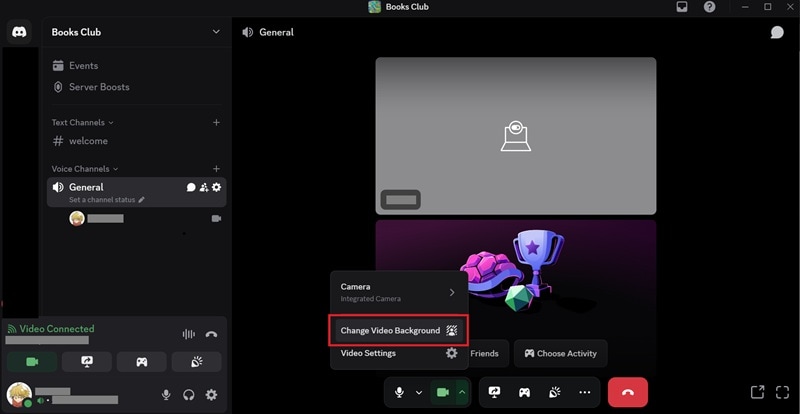Click the camera indicator beside the General channel user

click(216, 218)
